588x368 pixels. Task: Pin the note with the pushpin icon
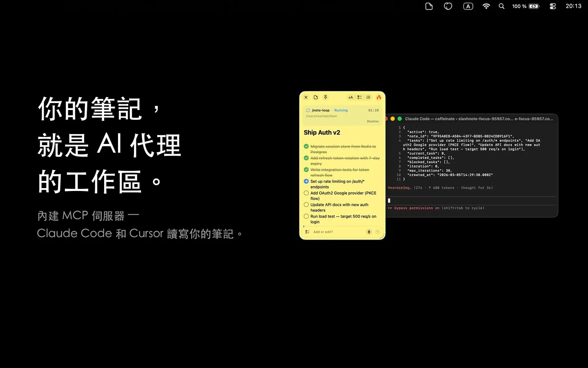[325, 97]
